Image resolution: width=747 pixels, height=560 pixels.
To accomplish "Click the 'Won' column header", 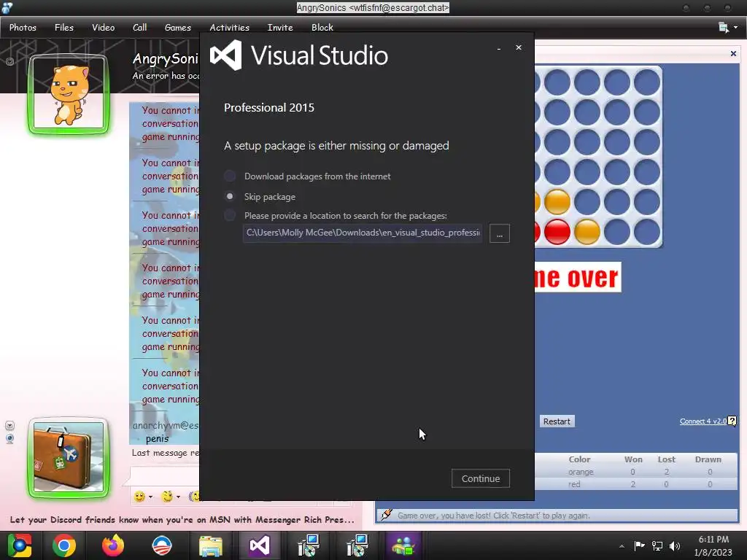I will (x=633, y=459).
